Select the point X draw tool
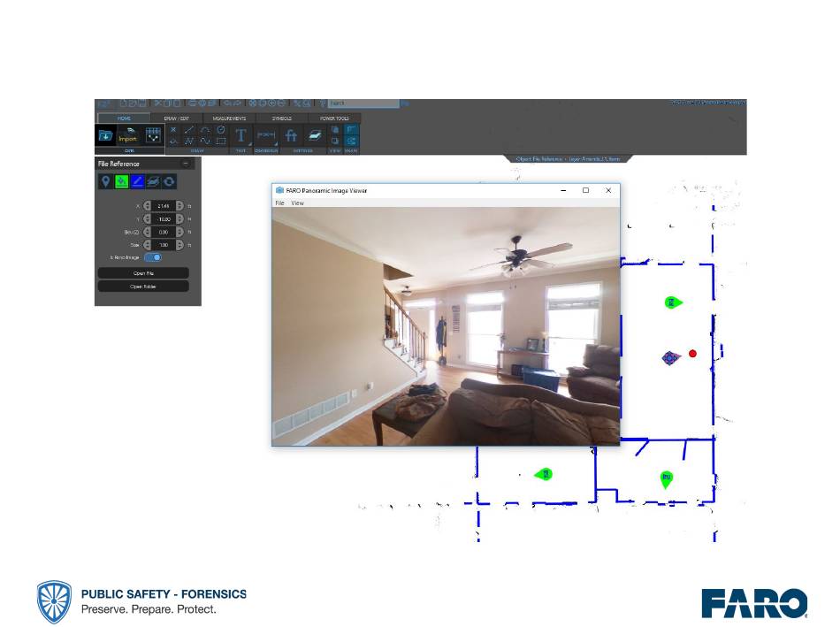This screenshot has height=627, width=840. click(x=173, y=130)
